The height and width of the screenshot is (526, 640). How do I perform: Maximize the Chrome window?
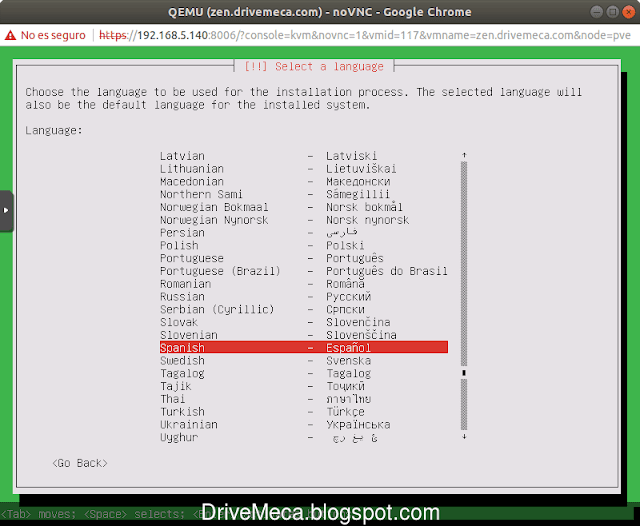tap(612, 12)
